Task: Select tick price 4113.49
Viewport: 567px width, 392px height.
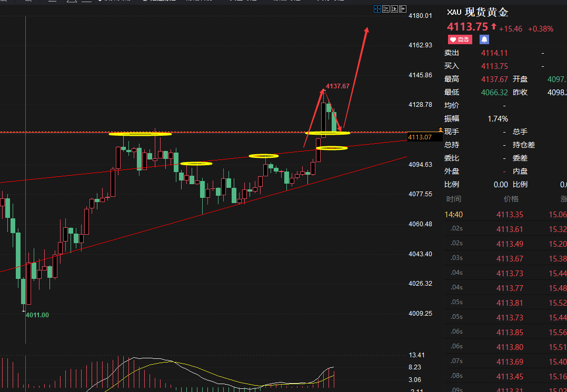Action: click(510, 244)
